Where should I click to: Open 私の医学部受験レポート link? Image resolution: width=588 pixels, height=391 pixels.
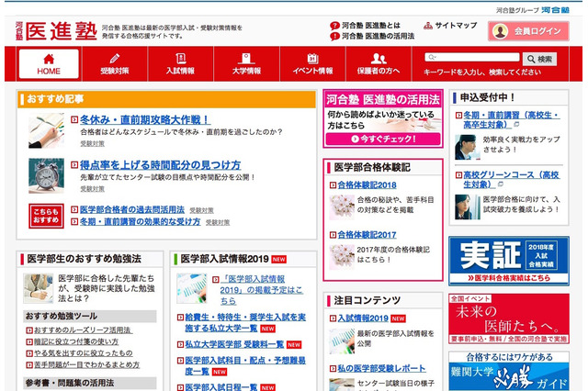381,369
